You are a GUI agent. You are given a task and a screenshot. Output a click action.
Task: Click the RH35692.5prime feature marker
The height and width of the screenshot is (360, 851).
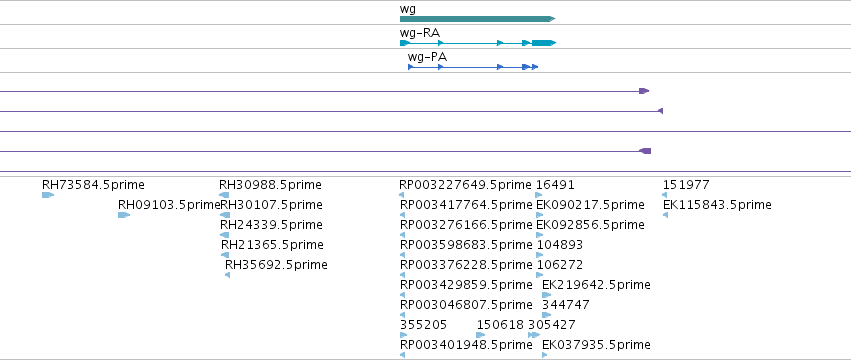[x=227, y=275]
